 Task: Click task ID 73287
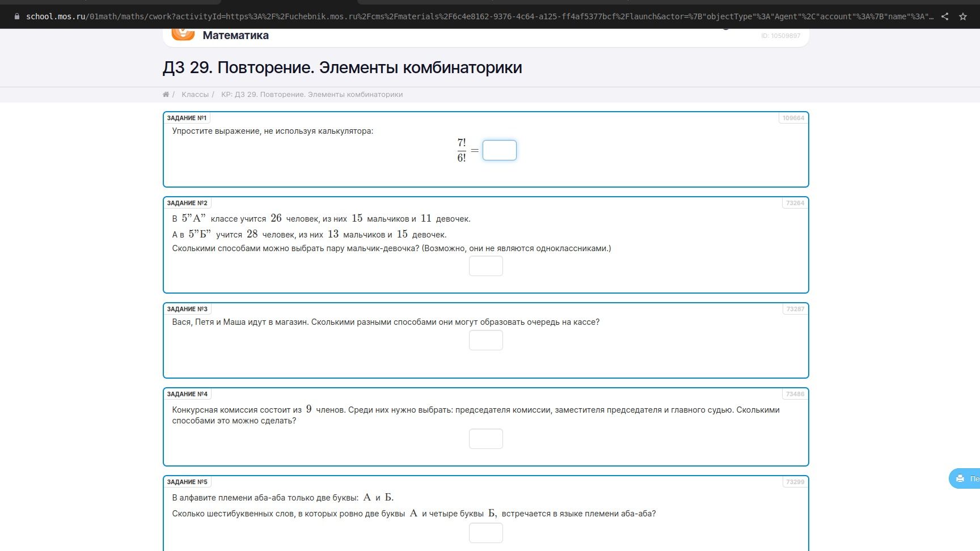[x=795, y=309]
